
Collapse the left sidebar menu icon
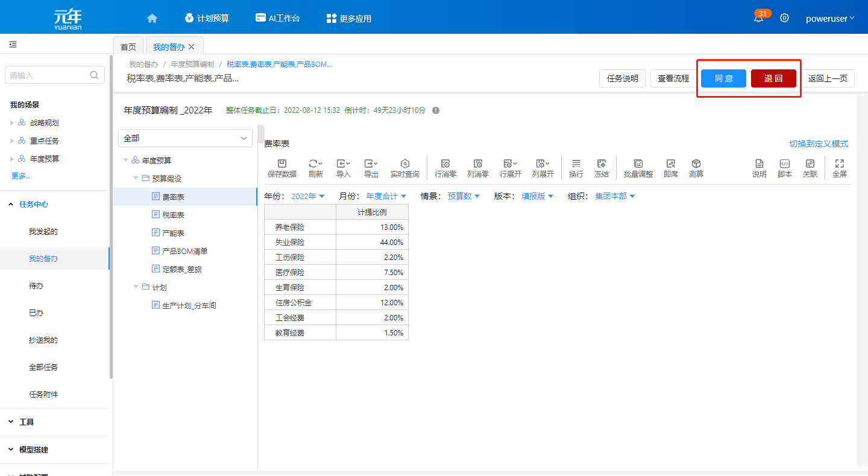(x=13, y=45)
